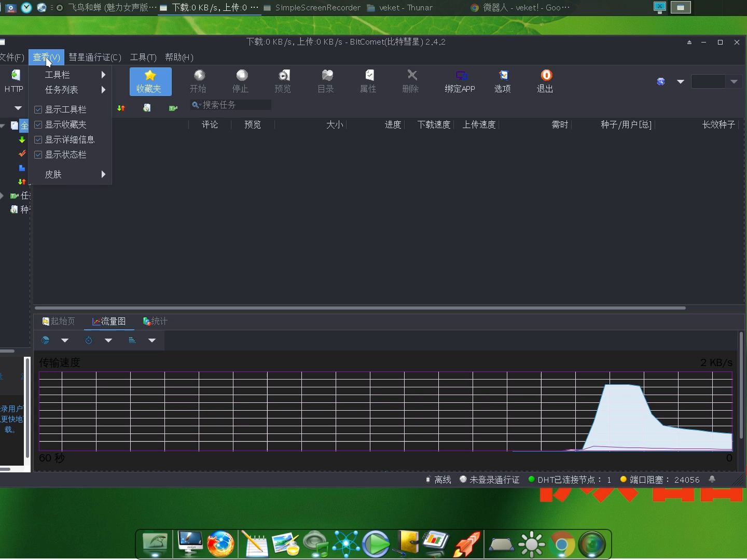Viewport: 747px width, 560px height.
Task: Click the 端口阻塞: 24056 status entry
Action: tap(660, 480)
